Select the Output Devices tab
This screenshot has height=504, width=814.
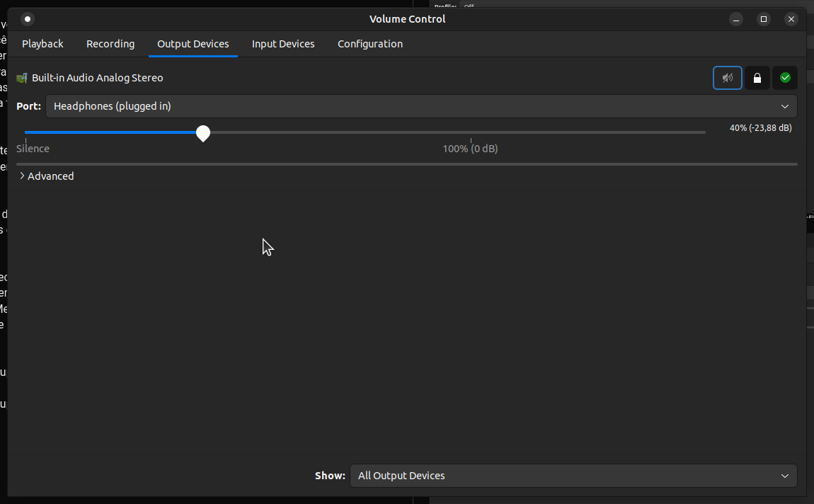(x=193, y=44)
